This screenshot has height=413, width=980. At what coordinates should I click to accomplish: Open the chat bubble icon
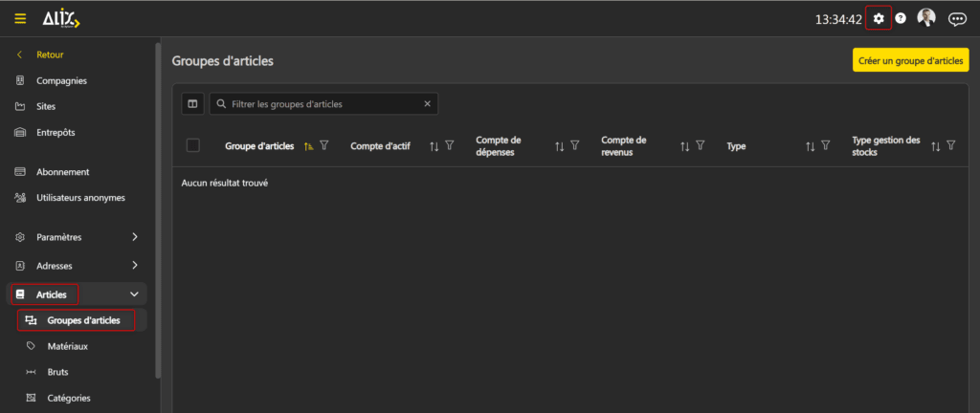coord(956,18)
